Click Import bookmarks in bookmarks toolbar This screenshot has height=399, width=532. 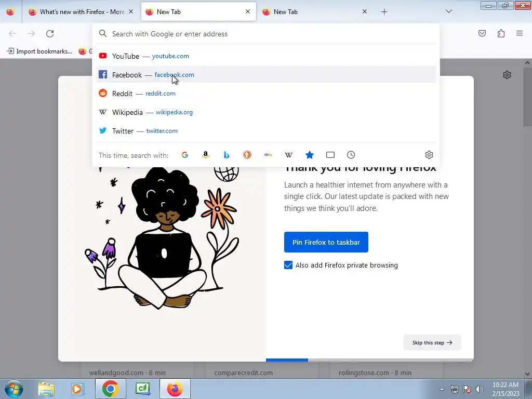click(x=39, y=51)
